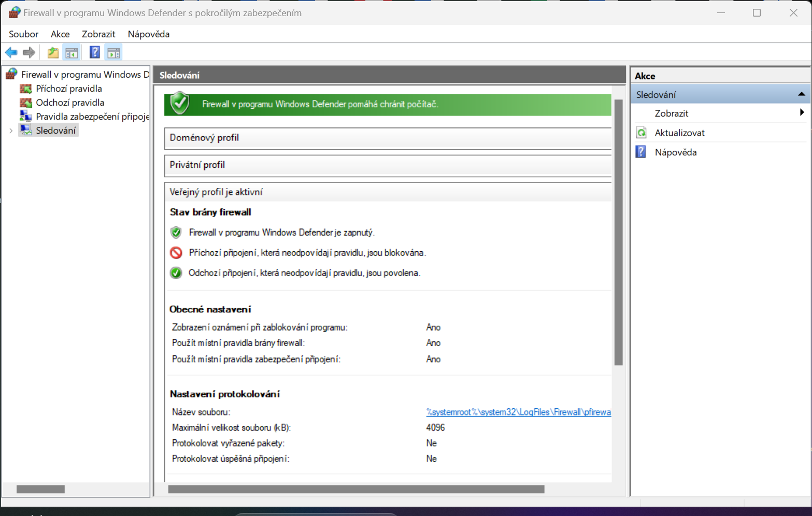Click the Ne value for 'Protokolovat úspěšná připojení'

431,458
